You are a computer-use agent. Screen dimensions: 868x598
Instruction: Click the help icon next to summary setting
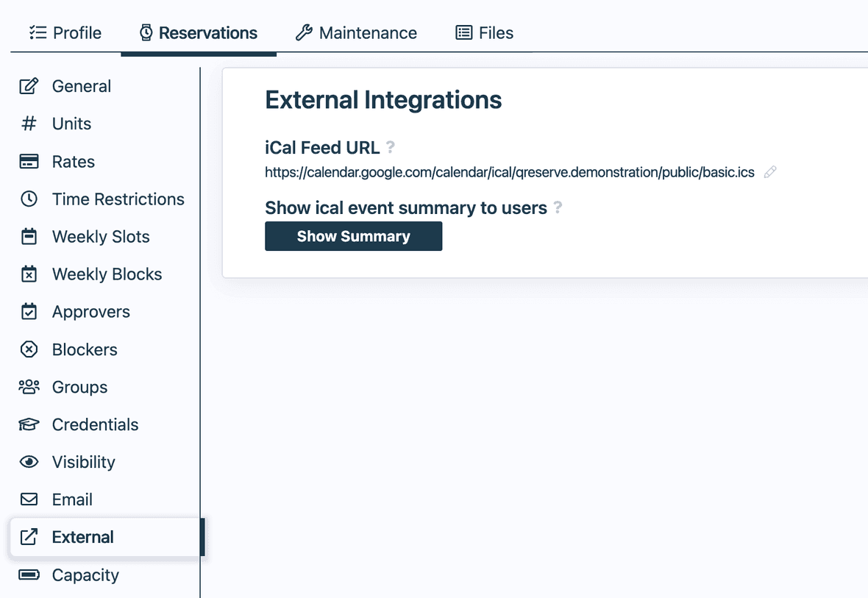click(x=558, y=207)
